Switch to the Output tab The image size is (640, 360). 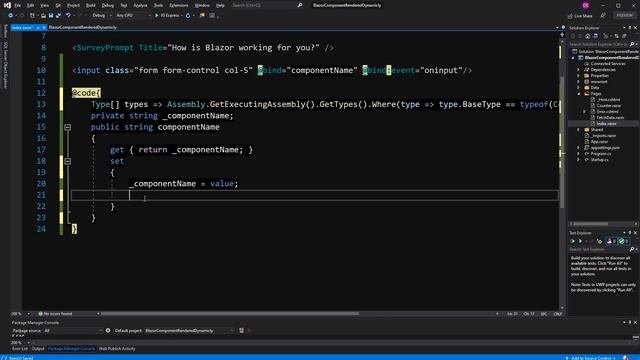click(38, 349)
